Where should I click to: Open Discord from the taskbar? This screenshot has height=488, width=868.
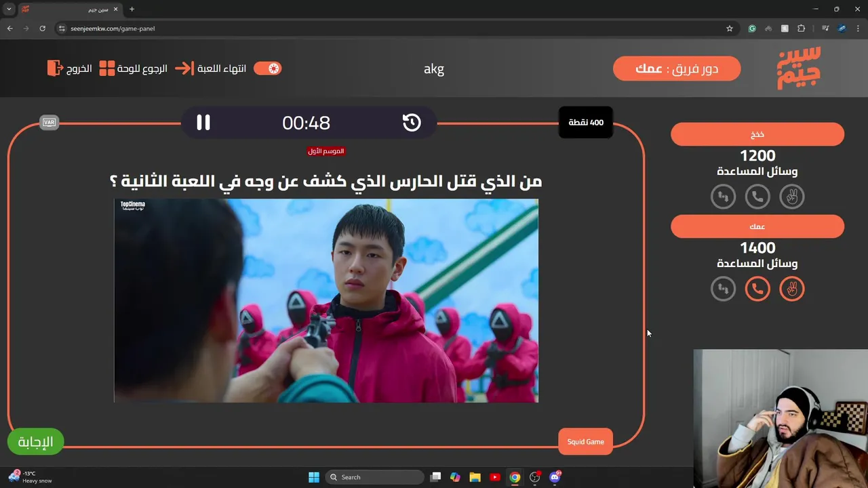(x=555, y=477)
